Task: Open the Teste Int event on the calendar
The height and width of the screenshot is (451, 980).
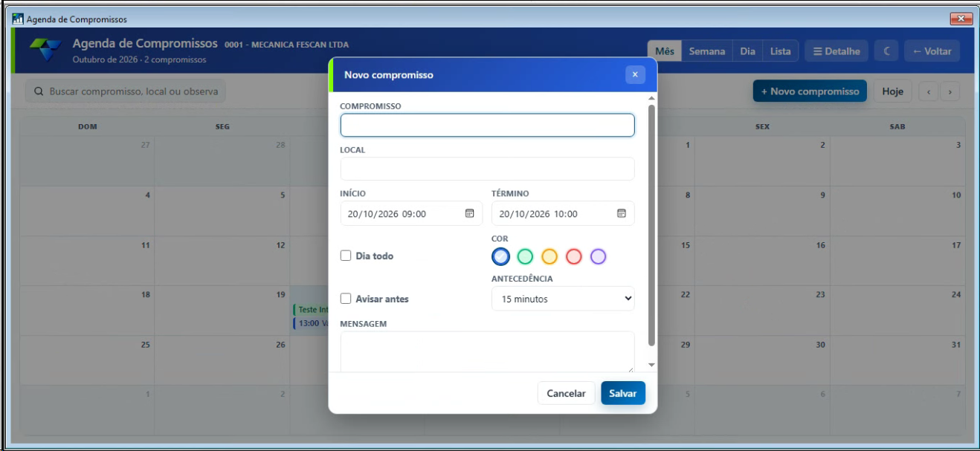Action: click(311, 309)
